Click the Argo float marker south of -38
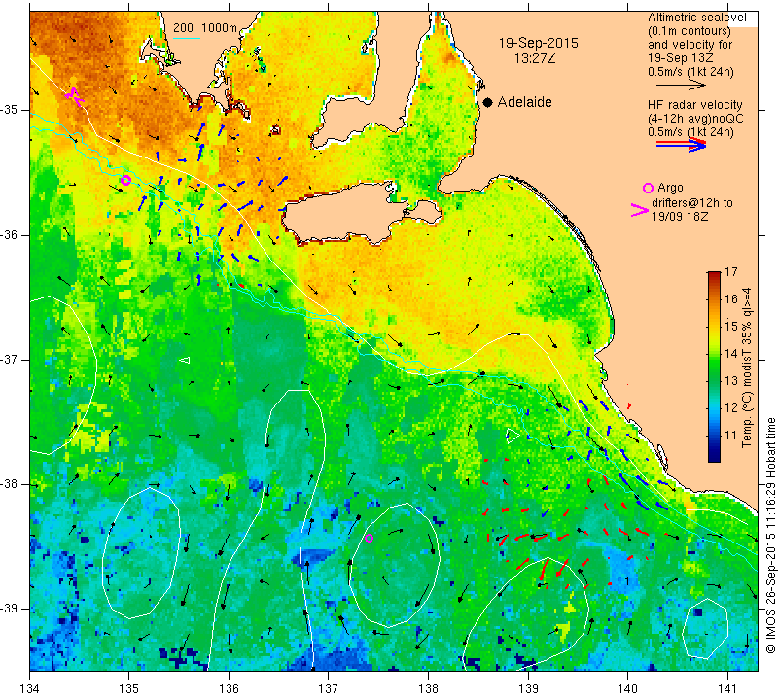 369,538
